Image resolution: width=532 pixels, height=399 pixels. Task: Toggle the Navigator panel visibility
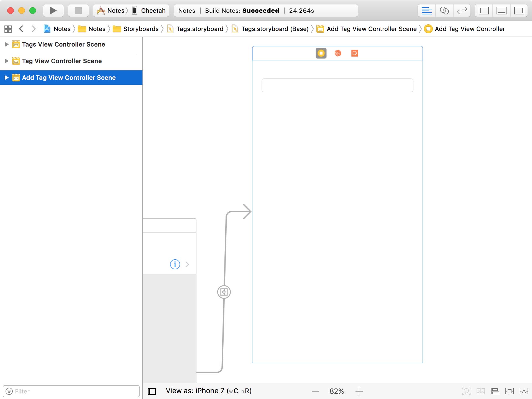483,11
